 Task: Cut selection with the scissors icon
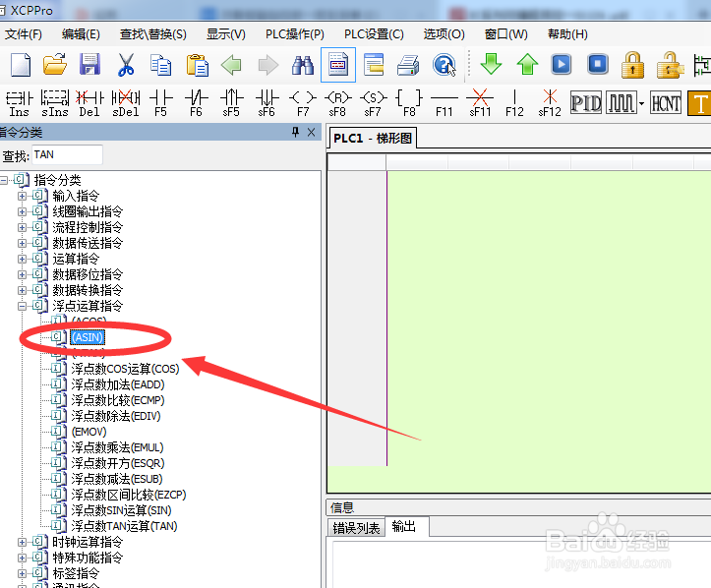click(126, 65)
